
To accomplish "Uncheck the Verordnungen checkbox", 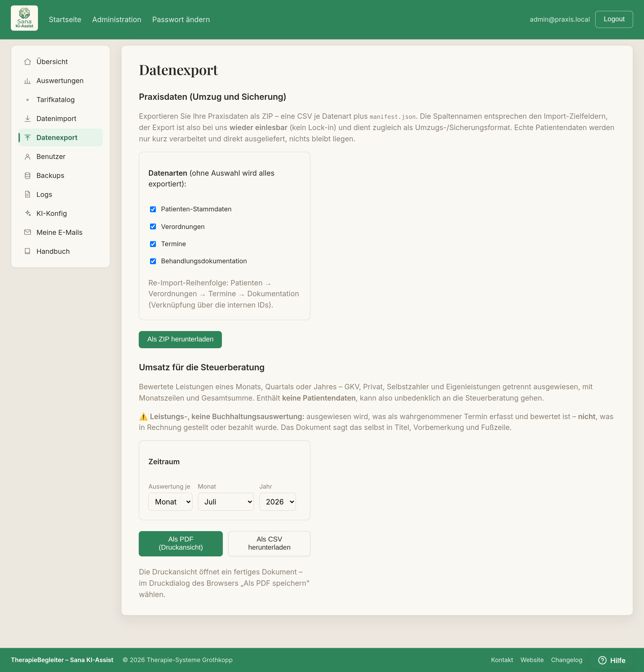I will tap(153, 227).
